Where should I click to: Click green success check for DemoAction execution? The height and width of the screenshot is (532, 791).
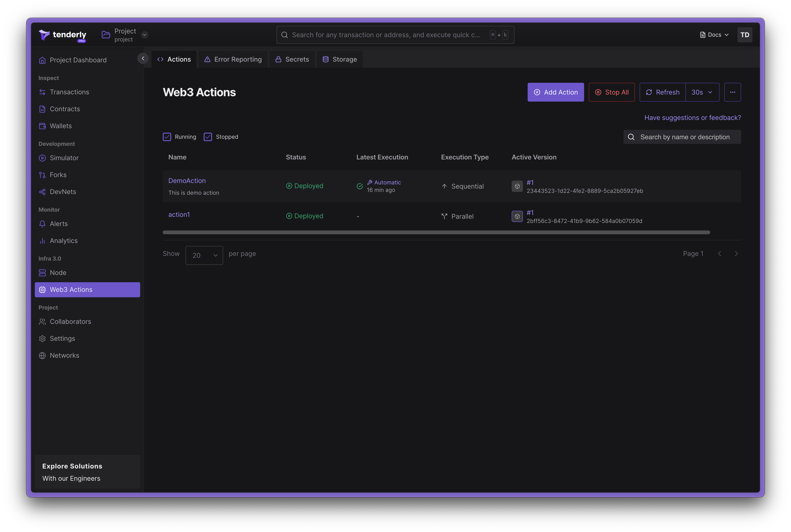[x=360, y=186]
